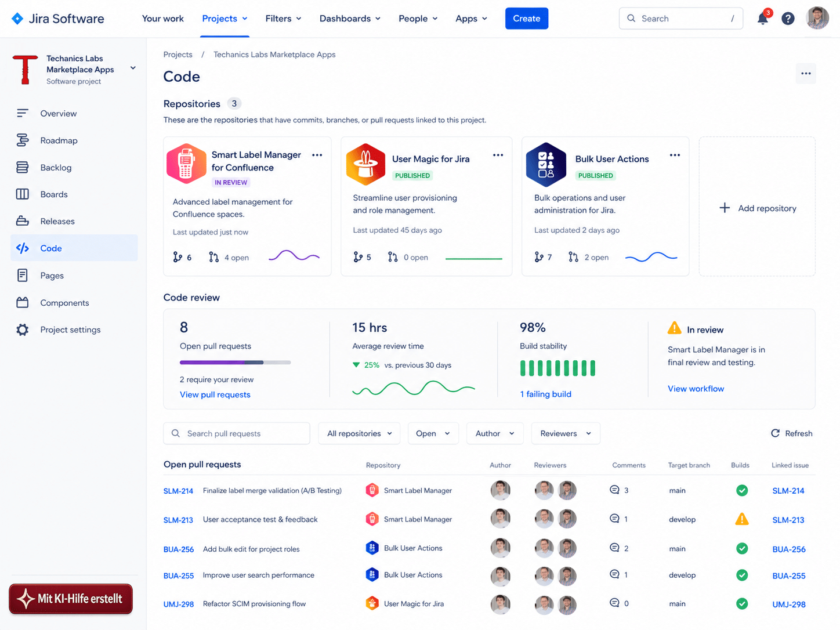Open the Code page more actions menu
The width and height of the screenshot is (840, 630).
806,74
